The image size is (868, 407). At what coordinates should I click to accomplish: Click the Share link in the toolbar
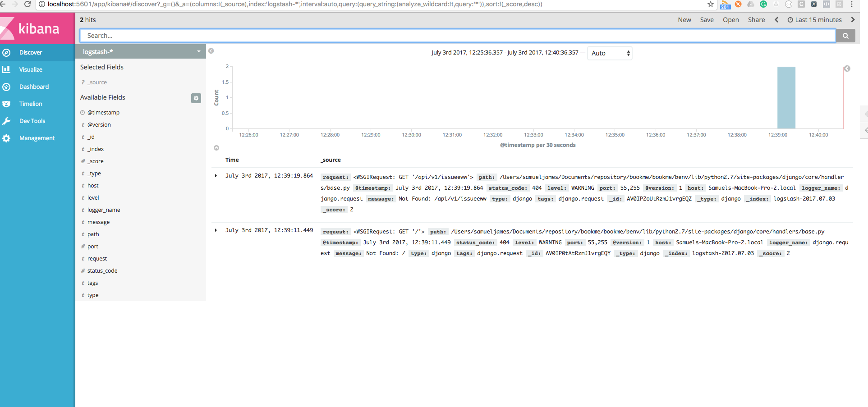click(x=756, y=20)
